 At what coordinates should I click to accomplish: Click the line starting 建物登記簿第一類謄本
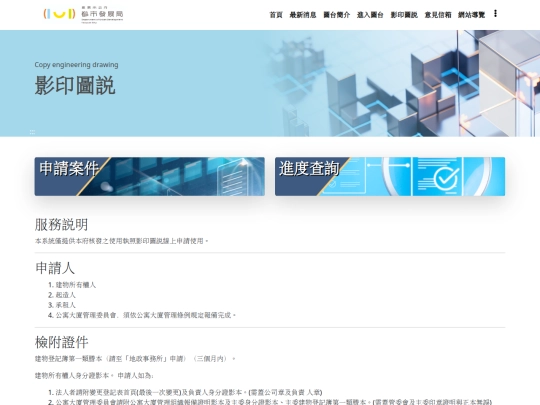(x=135, y=359)
